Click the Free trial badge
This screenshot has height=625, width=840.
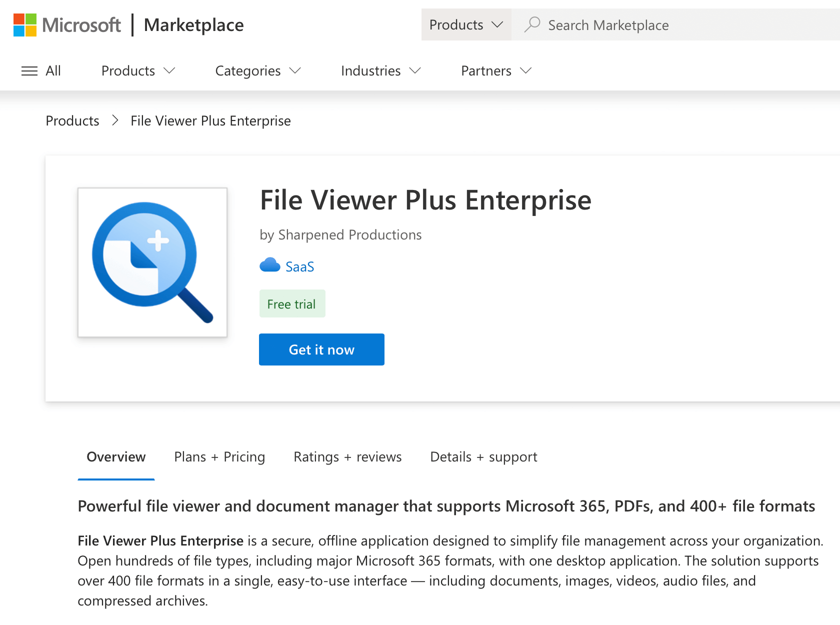[x=292, y=303]
